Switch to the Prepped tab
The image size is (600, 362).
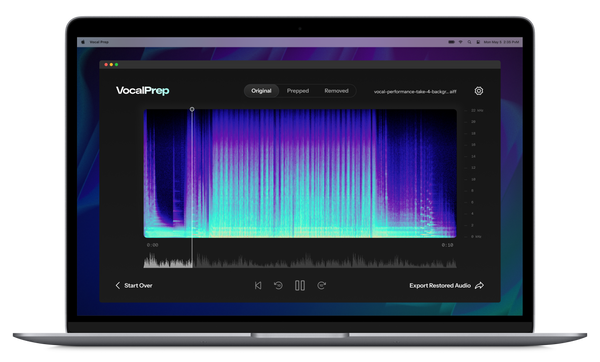click(x=298, y=91)
